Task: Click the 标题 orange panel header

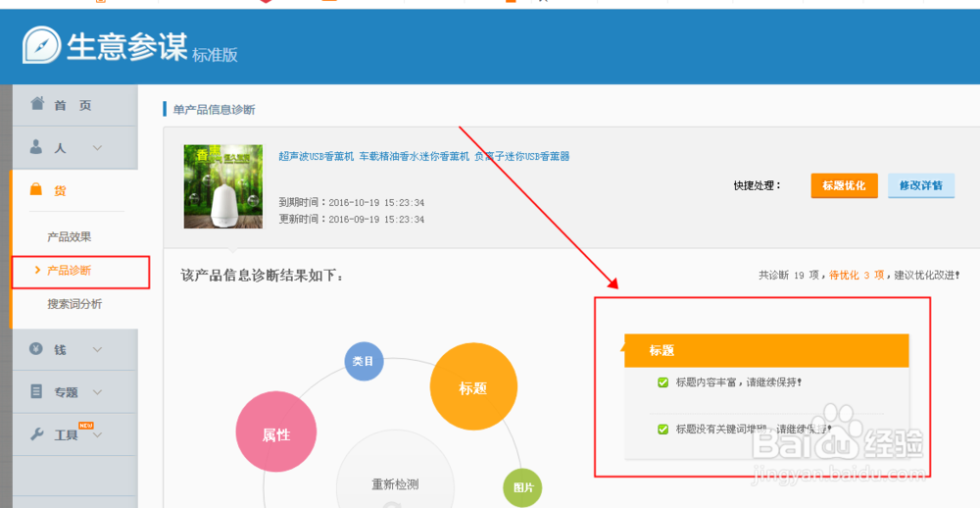Action: pos(766,350)
